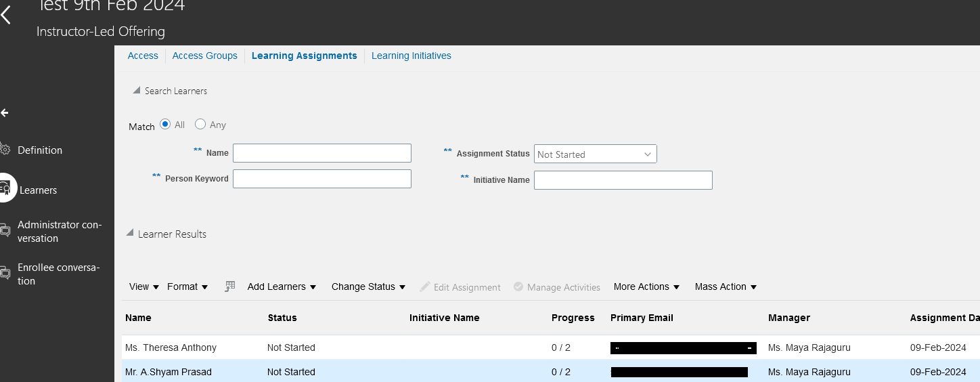Click progress 0 / 2 for A.Shyam Prasad
This screenshot has width=980, height=382.
[x=561, y=372]
